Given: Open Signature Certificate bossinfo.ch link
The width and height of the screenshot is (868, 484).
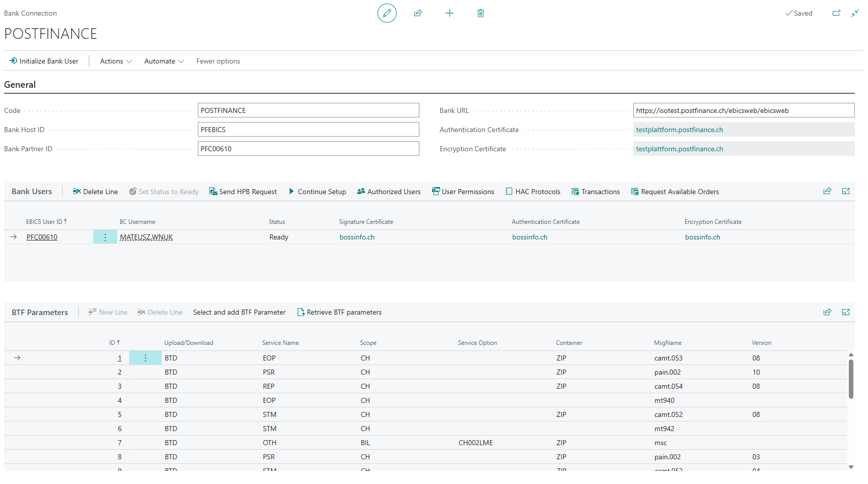Looking at the screenshot, I should 357,237.
